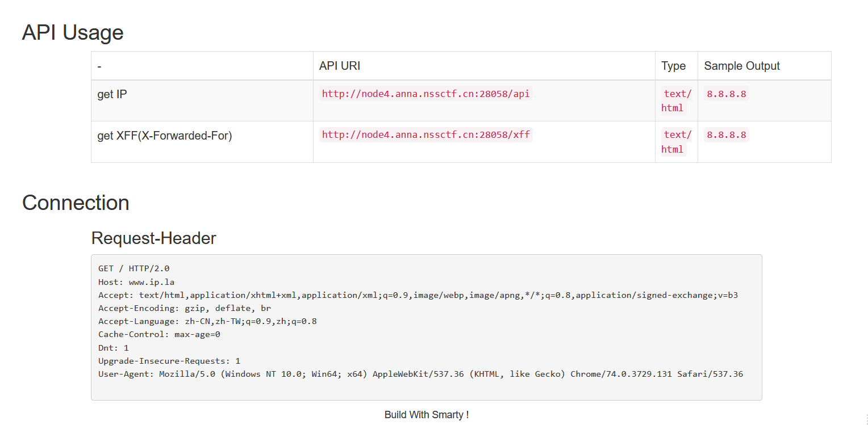Click the "GET / HTTP/2.0" line
Image resolution: width=868 pixels, height=425 pixels.
tap(134, 268)
